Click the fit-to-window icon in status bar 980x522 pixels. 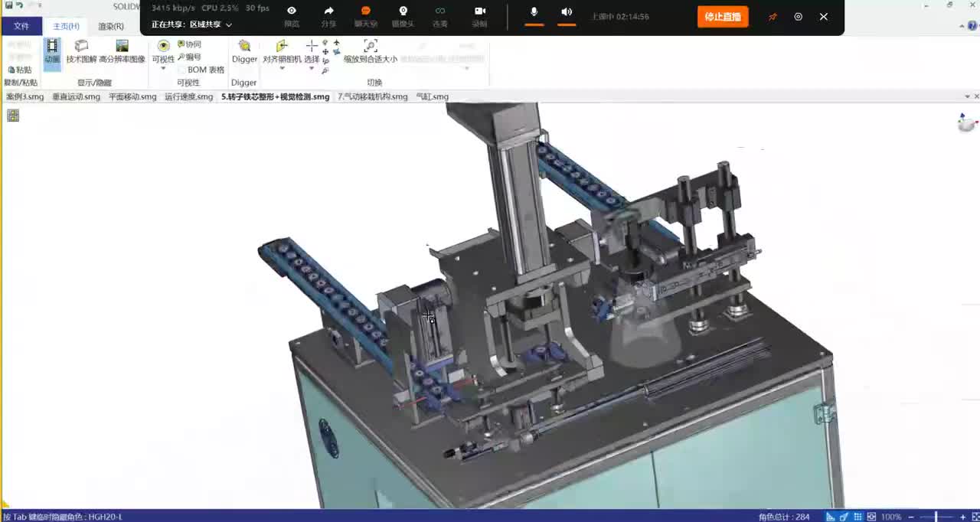tap(870, 517)
